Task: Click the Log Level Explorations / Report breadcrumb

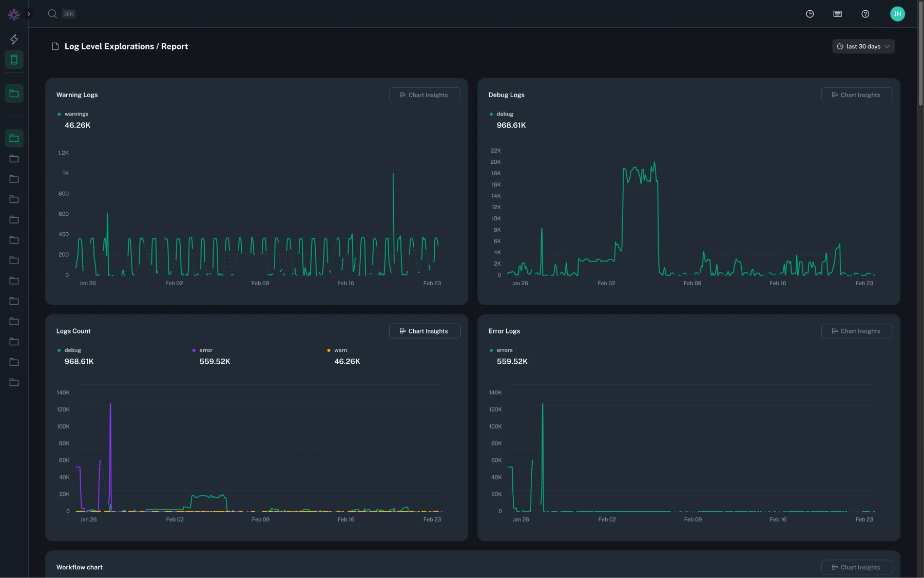Action: tap(126, 46)
